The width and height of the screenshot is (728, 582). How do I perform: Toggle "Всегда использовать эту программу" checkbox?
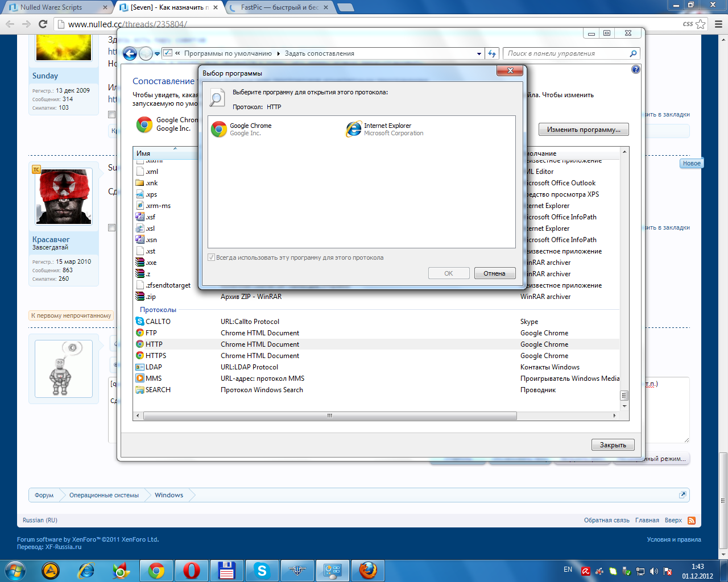click(x=212, y=257)
